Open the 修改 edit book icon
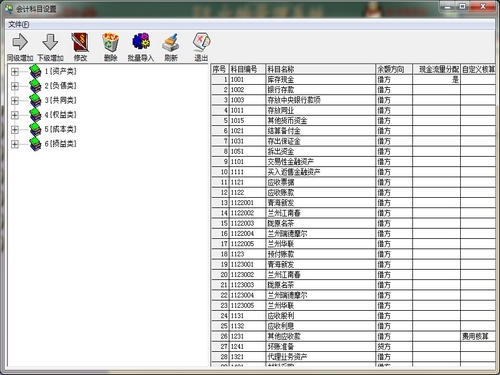Viewport: 500px width, 375px height. pyautogui.click(x=80, y=42)
